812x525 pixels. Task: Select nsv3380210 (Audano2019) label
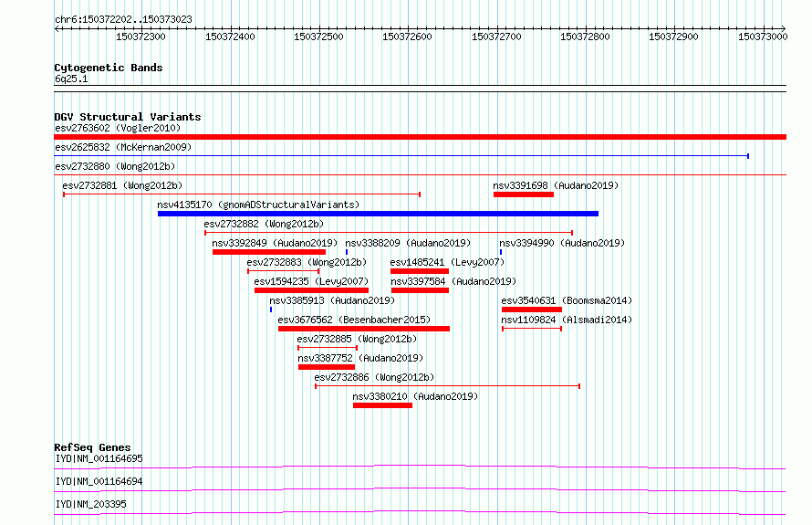(415, 396)
